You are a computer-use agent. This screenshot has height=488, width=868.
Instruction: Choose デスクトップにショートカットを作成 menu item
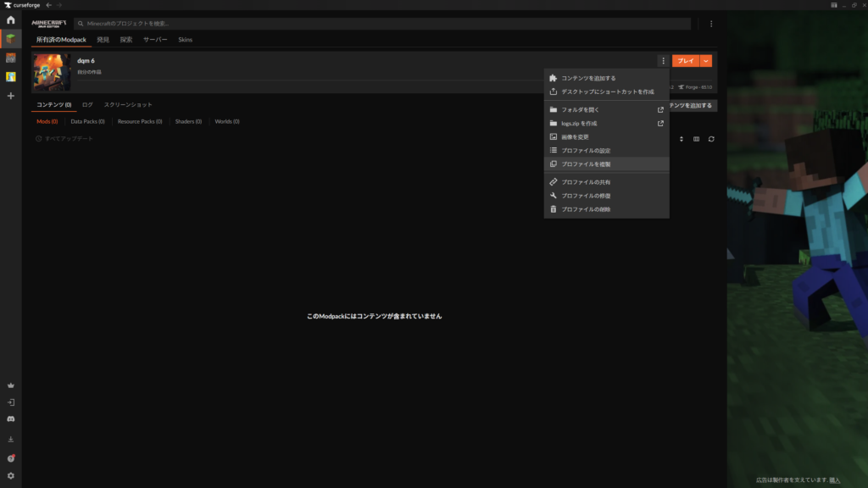click(606, 91)
